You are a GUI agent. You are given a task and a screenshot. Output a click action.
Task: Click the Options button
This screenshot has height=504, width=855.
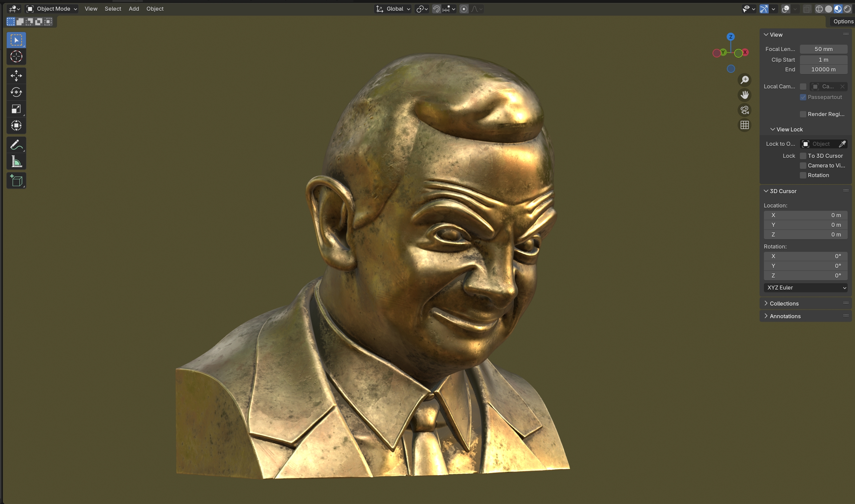pyautogui.click(x=843, y=21)
